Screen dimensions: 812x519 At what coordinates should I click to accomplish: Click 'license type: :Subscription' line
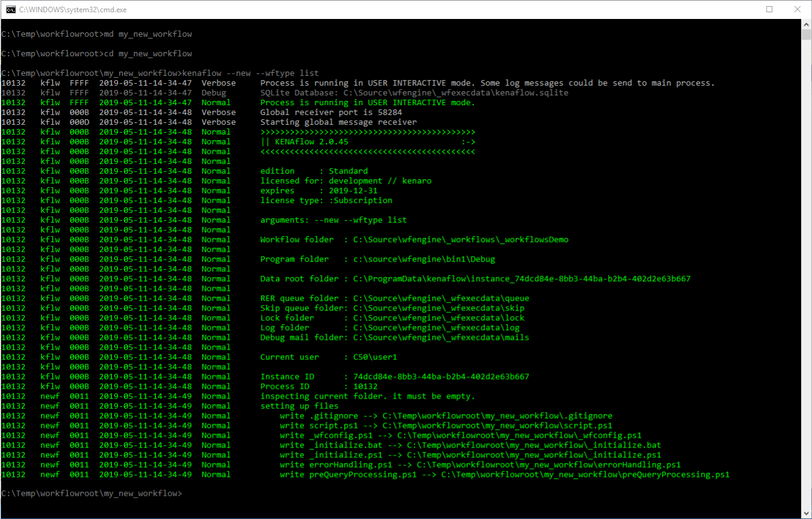coord(326,201)
